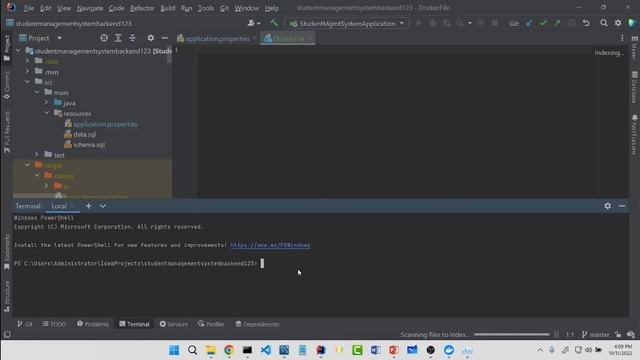Open terminal session options chevron
The height and width of the screenshot is (360, 640).
coord(102,206)
